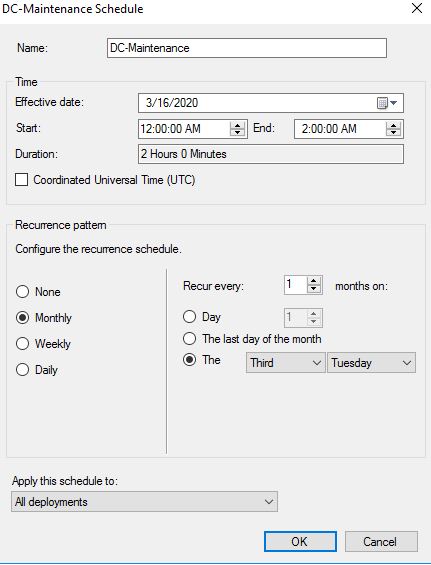431x565 pixels.
Task: Open the Tuesday weekday dropdown
Action: (371, 362)
